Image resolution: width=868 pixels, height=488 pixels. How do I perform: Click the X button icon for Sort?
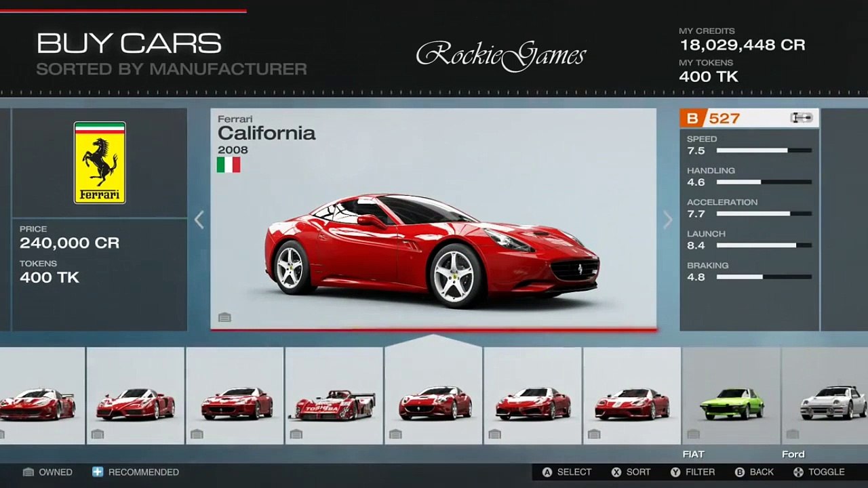(616, 472)
